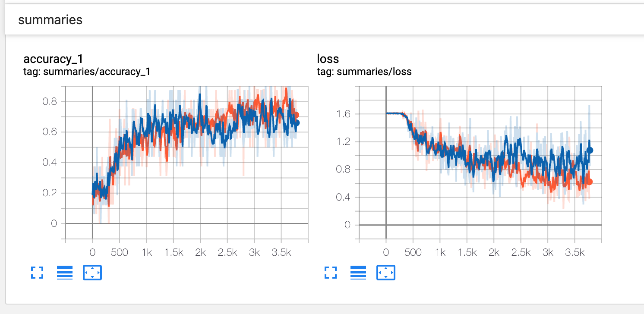Image resolution: width=644 pixels, height=314 pixels.
Task: Click tag summaries/loss label
Action: tap(364, 72)
